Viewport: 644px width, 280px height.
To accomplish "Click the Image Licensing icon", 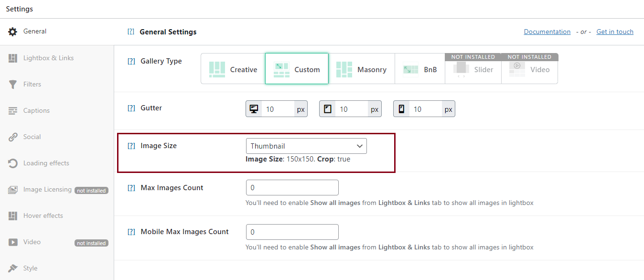I will click(x=13, y=190).
